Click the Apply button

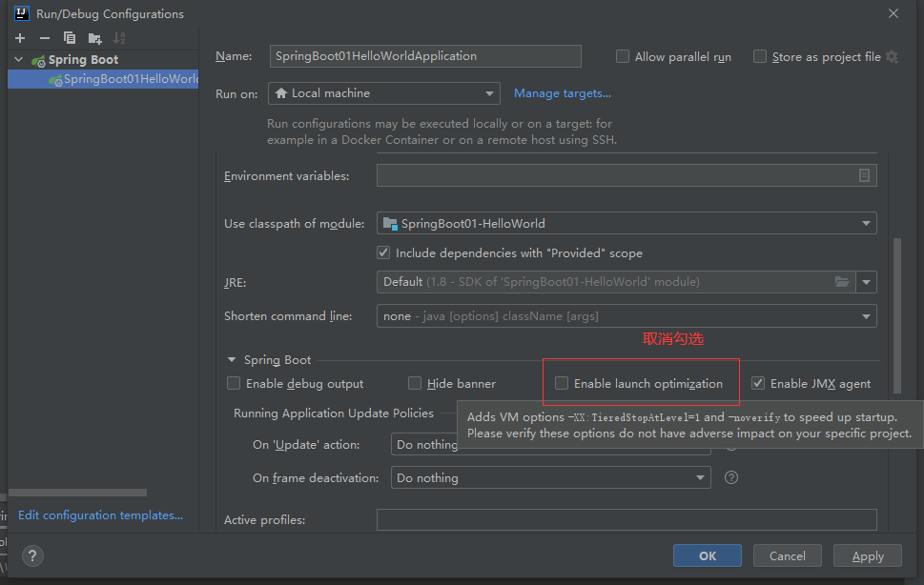tap(868, 555)
